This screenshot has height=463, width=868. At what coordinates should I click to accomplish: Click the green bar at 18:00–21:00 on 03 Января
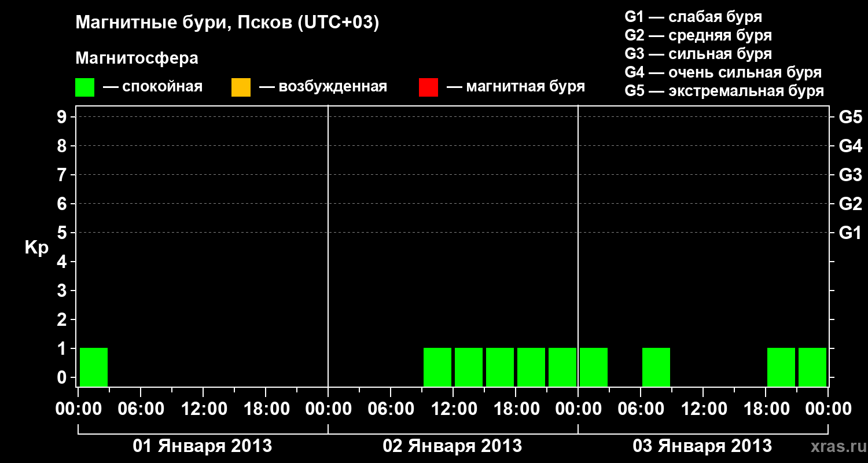[781, 367]
